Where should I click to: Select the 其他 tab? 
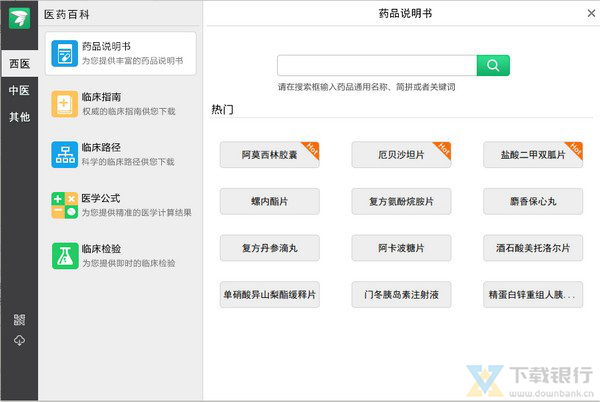(x=19, y=117)
